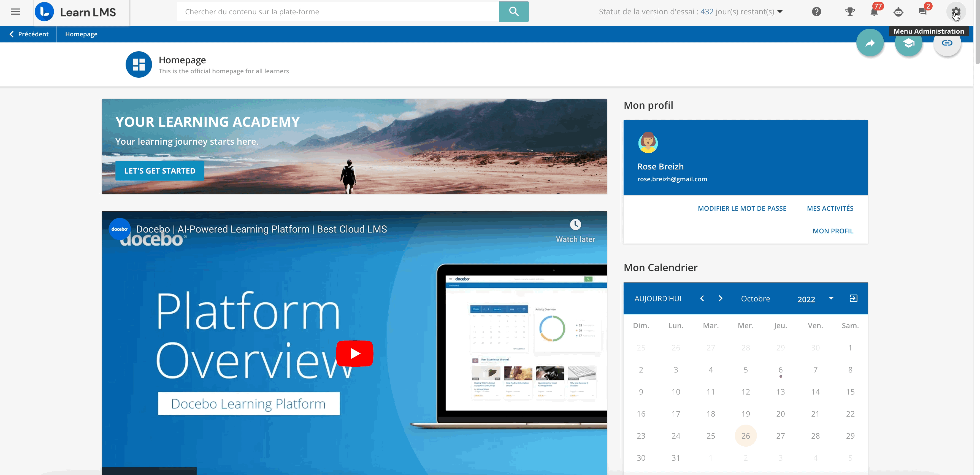
Task: Click the share arrow floating button
Action: (x=870, y=43)
